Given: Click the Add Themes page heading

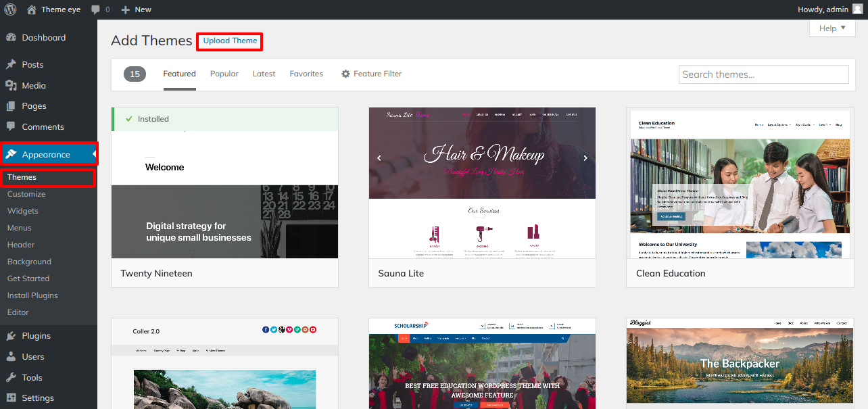Looking at the screenshot, I should click(151, 41).
